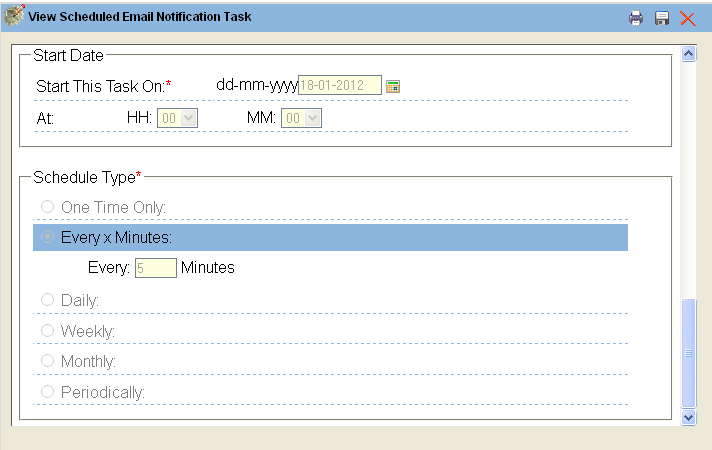Choose the Monthly schedule radio button
712x450 pixels.
coord(47,361)
